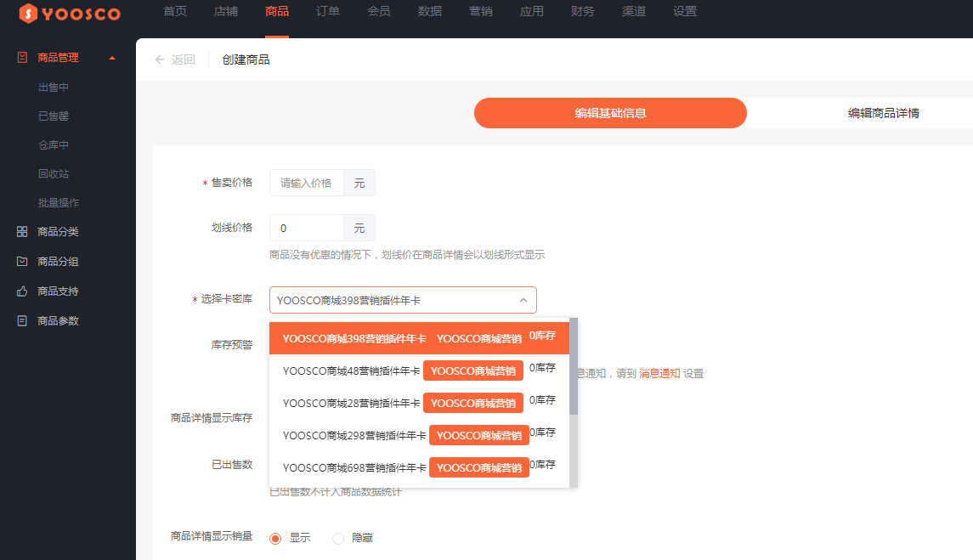Collapse the 选择卡密库 dropdown
The width and height of the screenshot is (973, 560).
point(523,301)
